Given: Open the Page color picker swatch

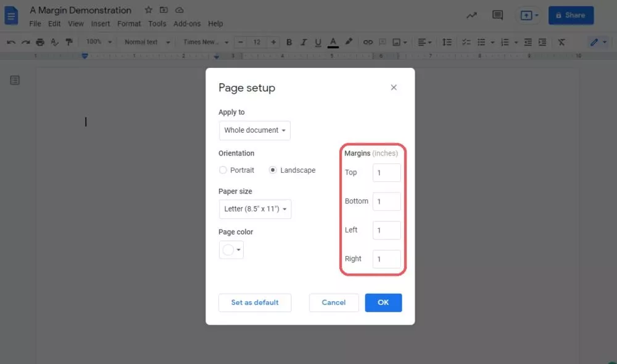Looking at the screenshot, I should tap(231, 250).
